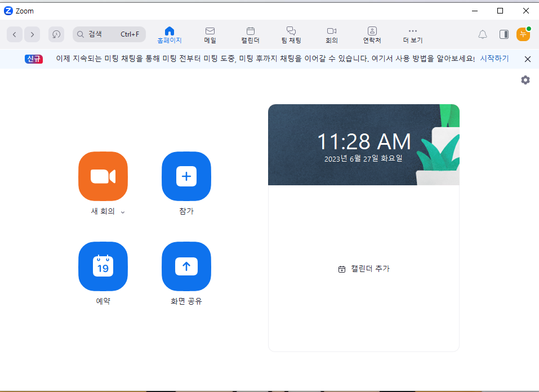Select the 캘린더 추가 button

pos(363,269)
